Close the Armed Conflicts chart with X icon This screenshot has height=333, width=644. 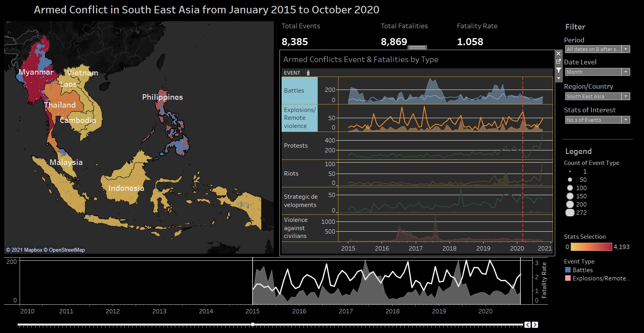(x=558, y=53)
